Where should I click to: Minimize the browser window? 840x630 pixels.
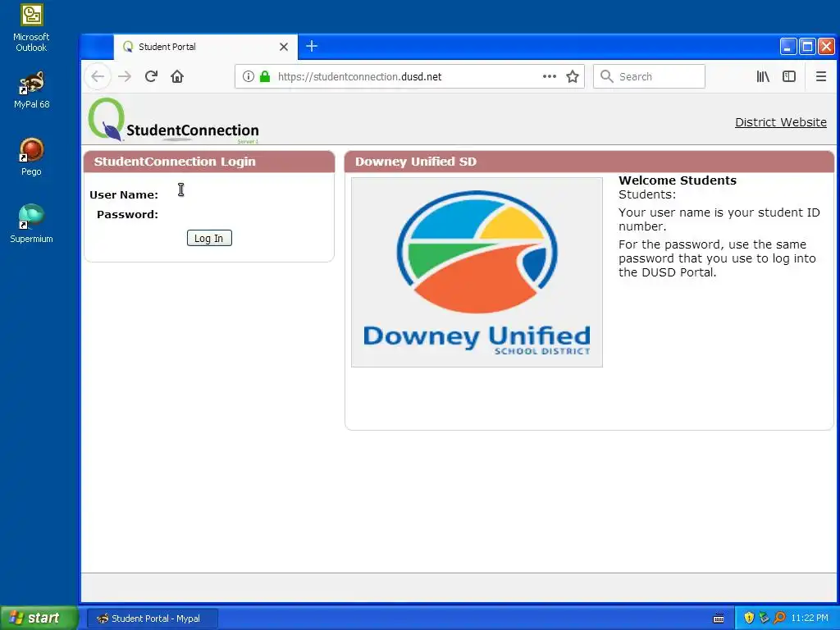coord(788,47)
